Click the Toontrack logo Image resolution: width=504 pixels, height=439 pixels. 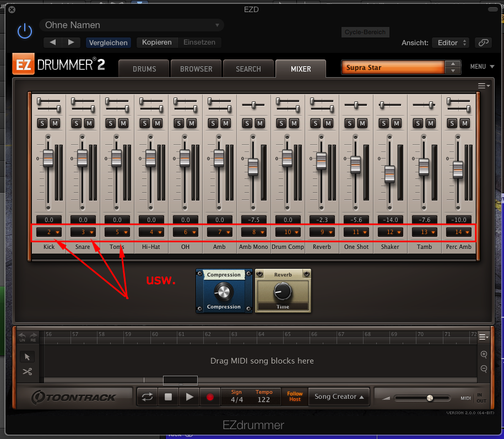click(x=74, y=397)
